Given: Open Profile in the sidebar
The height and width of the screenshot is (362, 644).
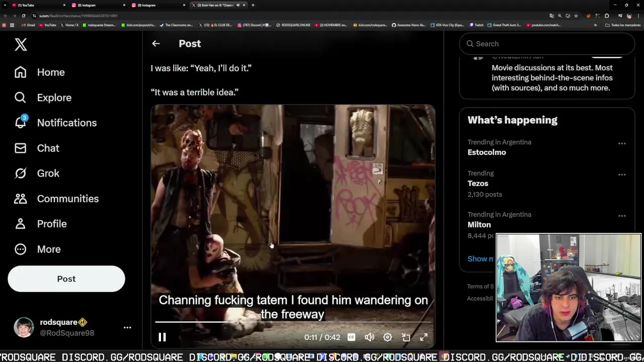Looking at the screenshot, I should click(40, 224).
